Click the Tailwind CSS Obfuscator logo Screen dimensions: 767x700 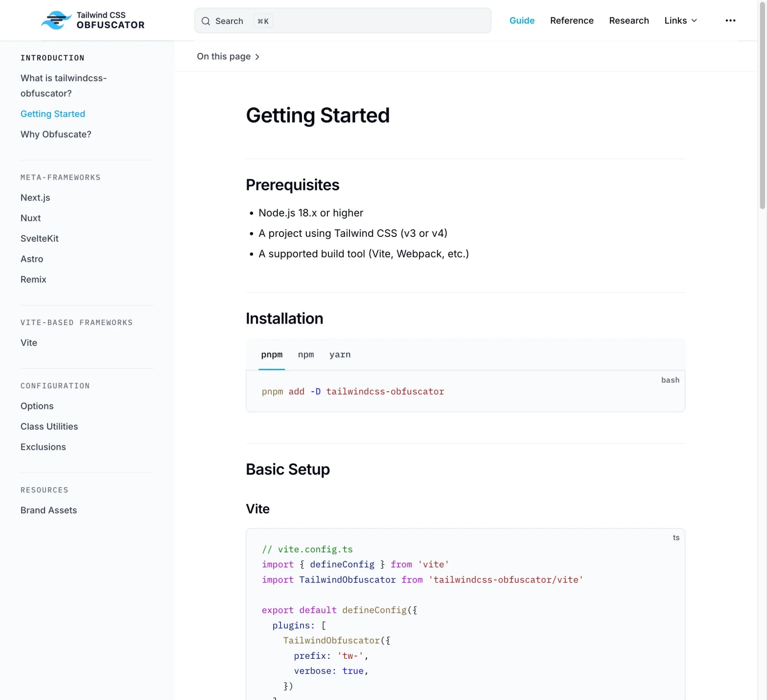point(93,20)
